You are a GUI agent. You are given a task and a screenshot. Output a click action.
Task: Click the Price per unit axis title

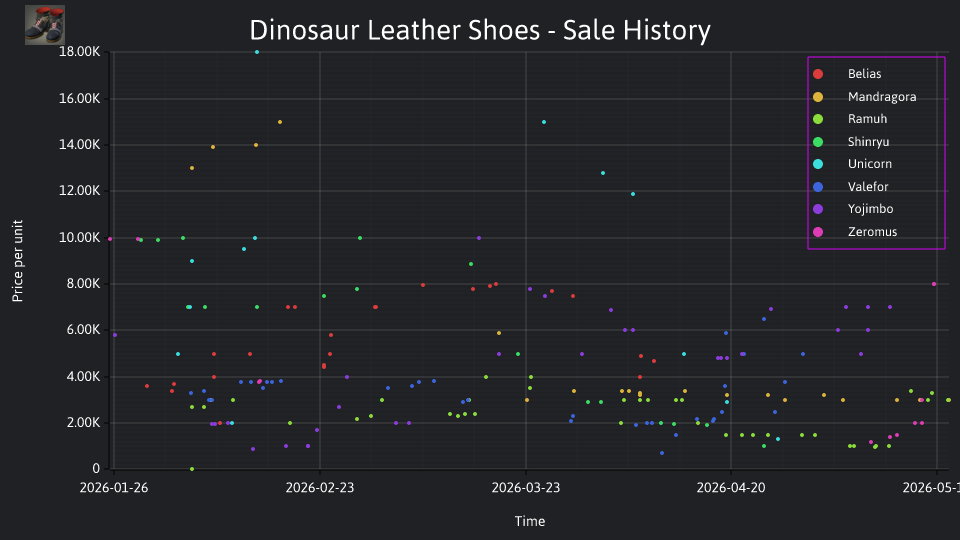[18, 261]
